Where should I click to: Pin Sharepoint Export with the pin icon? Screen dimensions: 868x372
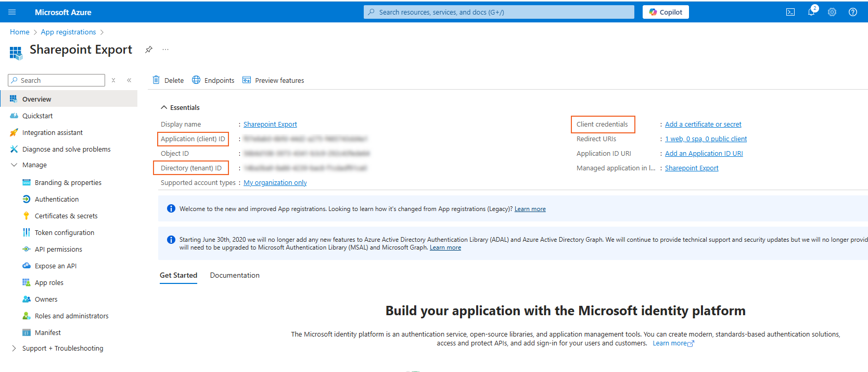click(149, 49)
